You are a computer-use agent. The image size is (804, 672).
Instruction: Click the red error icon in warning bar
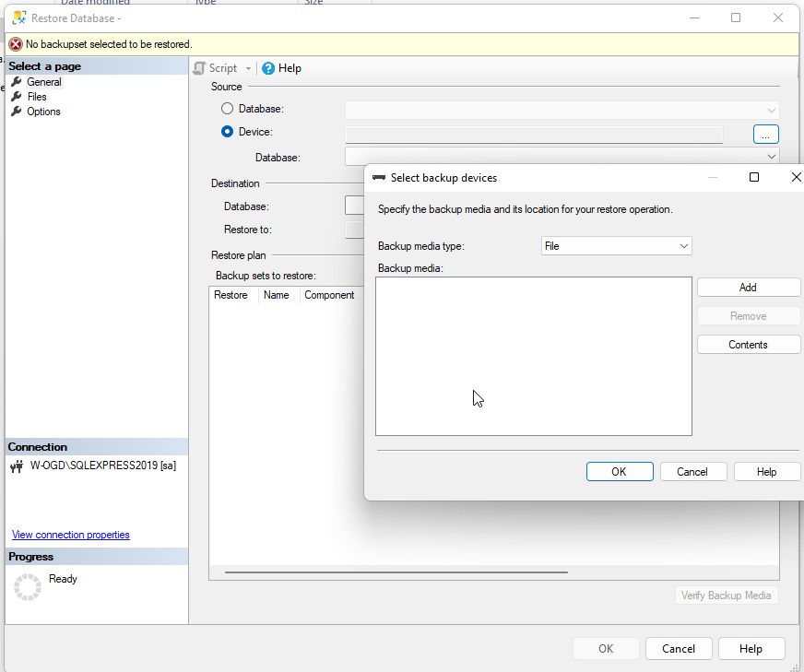point(16,43)
